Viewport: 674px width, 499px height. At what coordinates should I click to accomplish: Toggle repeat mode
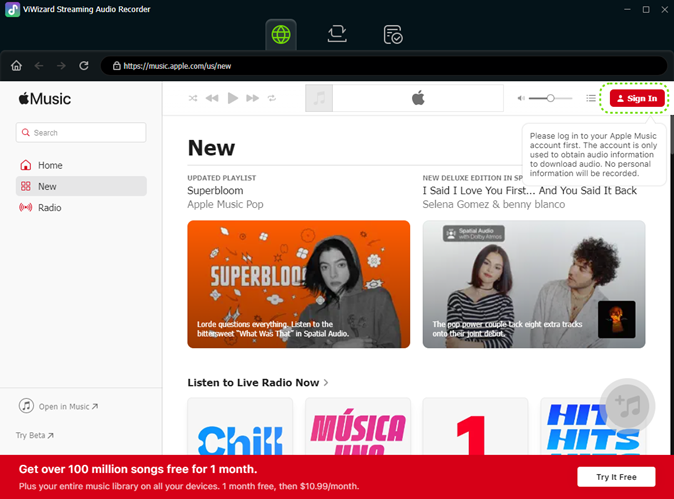tap(272, 98)
